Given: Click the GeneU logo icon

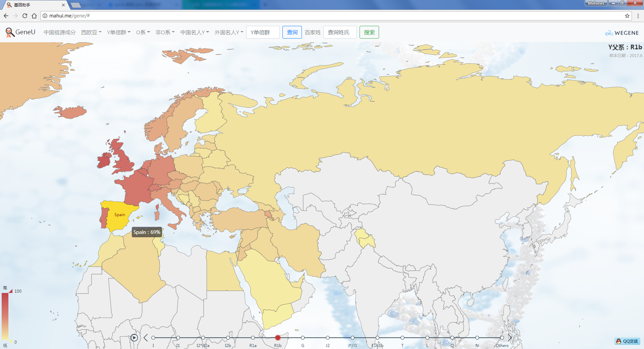Looking at the screenshot, I should (x=10, y=32).
